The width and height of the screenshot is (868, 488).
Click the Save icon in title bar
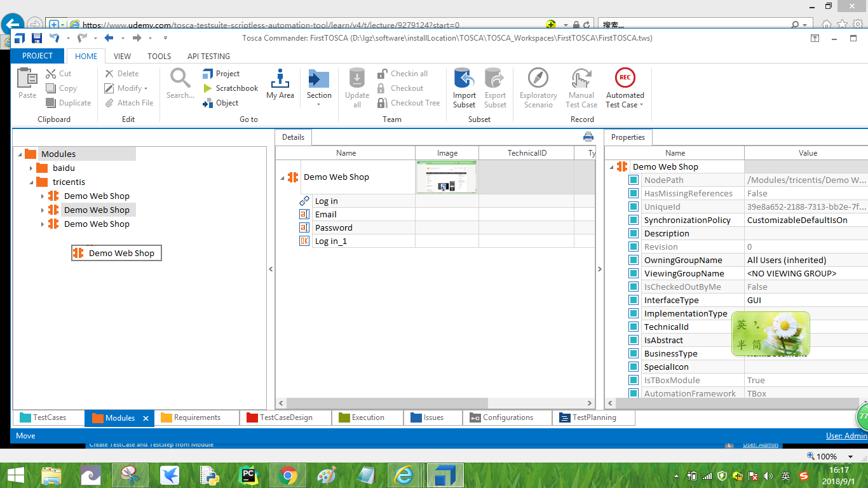tap(37, 38)
